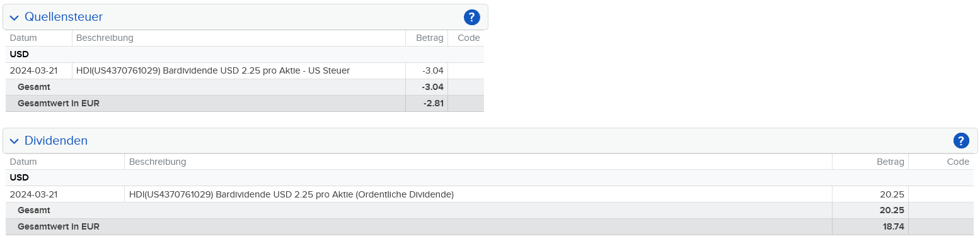Open help for Quellensteuer section
The height and width of the screenshot is (239, 980).
click(471, 17)
